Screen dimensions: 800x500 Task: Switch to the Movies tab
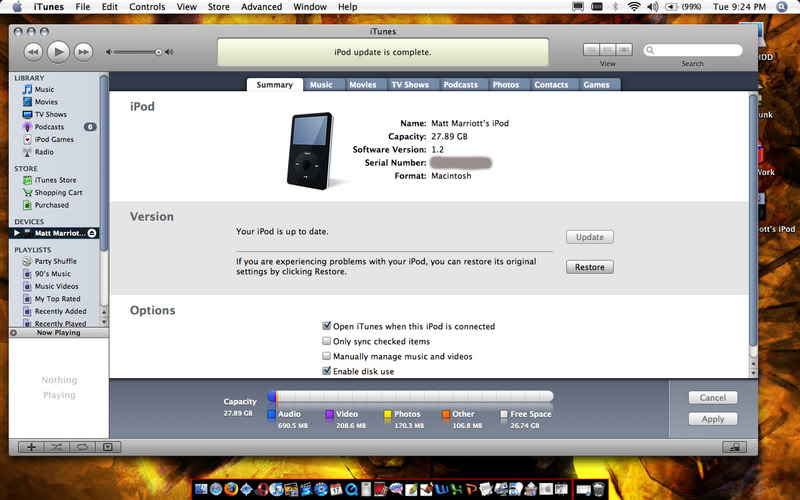click(363, 85)
